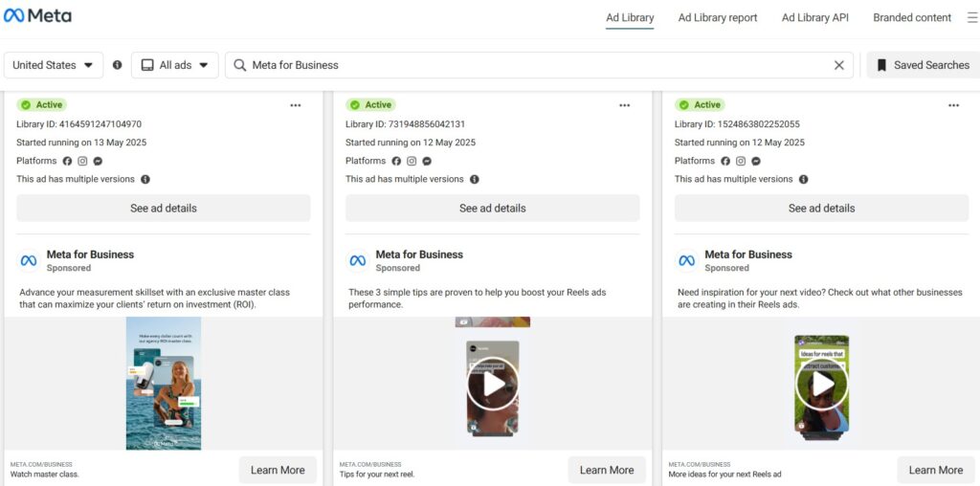Play the Reels tips video
980x486 pixels.
point(493,384)
